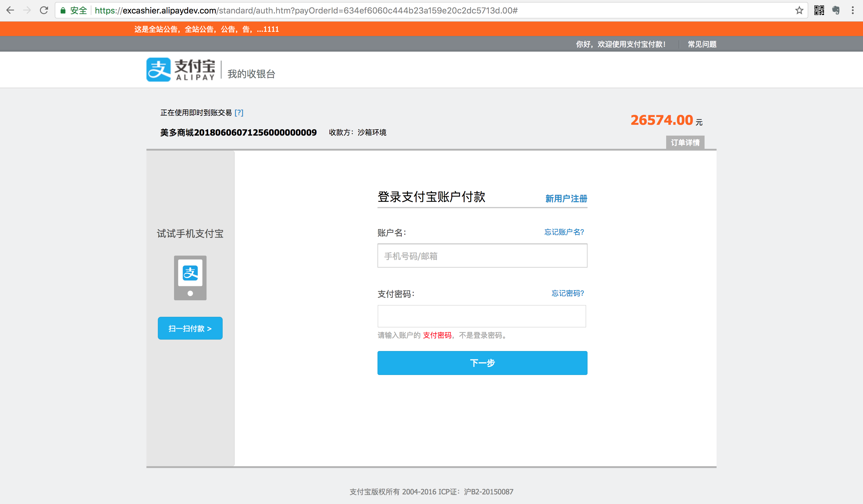Viewport: 863px width, 504px height.
Task: Click 忘记账户名? link
Action: (x=564, y=232)
